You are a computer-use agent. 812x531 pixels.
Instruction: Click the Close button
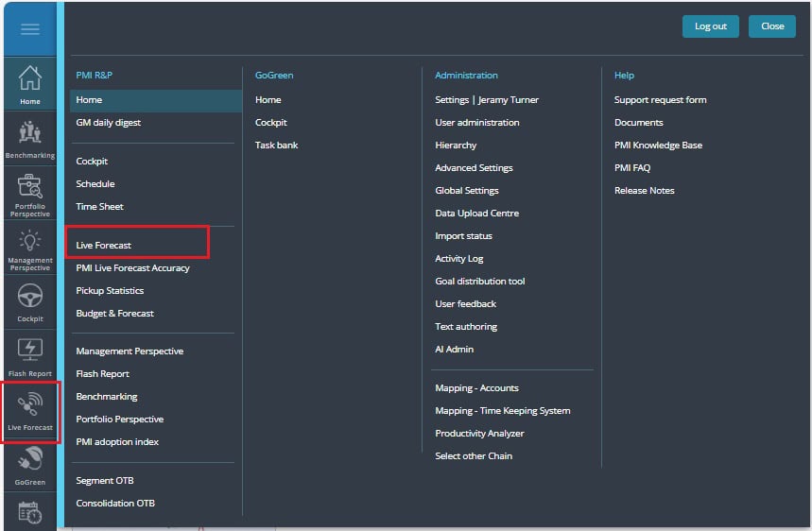tap(771, 26)
